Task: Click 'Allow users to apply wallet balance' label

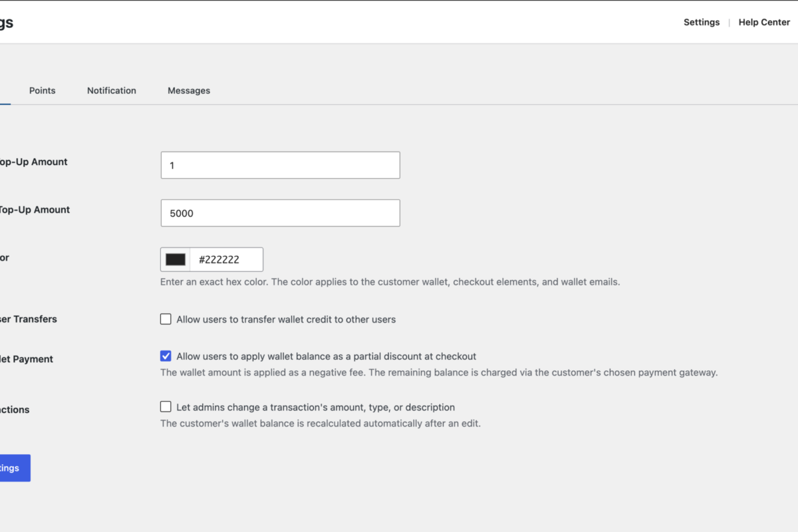Action: pos(327,356)
